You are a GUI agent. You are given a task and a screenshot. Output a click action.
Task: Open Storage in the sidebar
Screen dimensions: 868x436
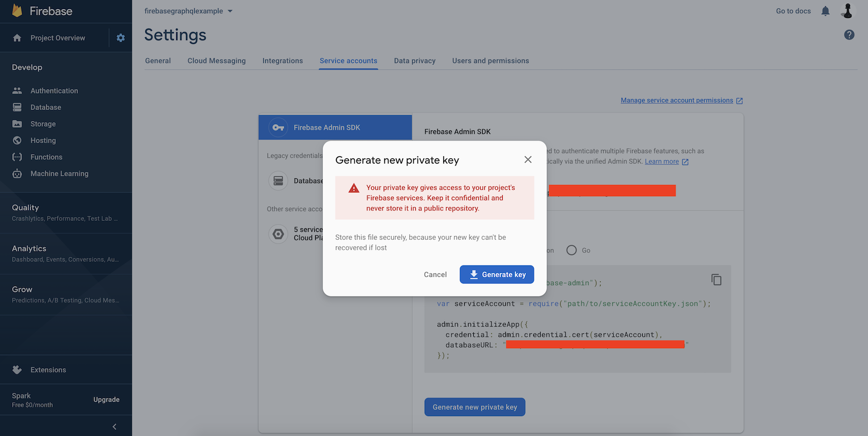click(x=43, y=124)
